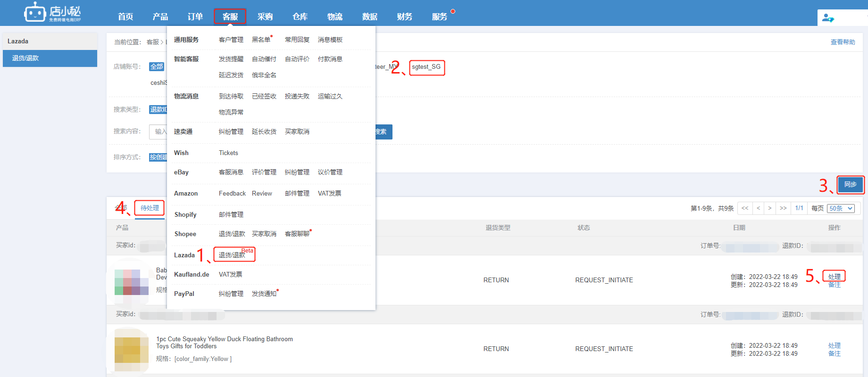Viewport: 868px width, 377px height.
Task: Click the 同步 sync button
Action: click(x=851, y=184)
